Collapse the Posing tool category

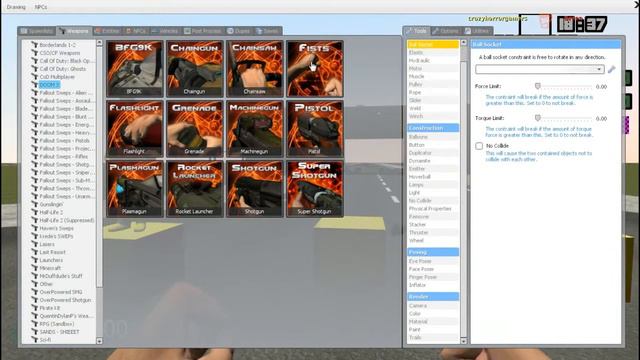(x=433, y=252)
